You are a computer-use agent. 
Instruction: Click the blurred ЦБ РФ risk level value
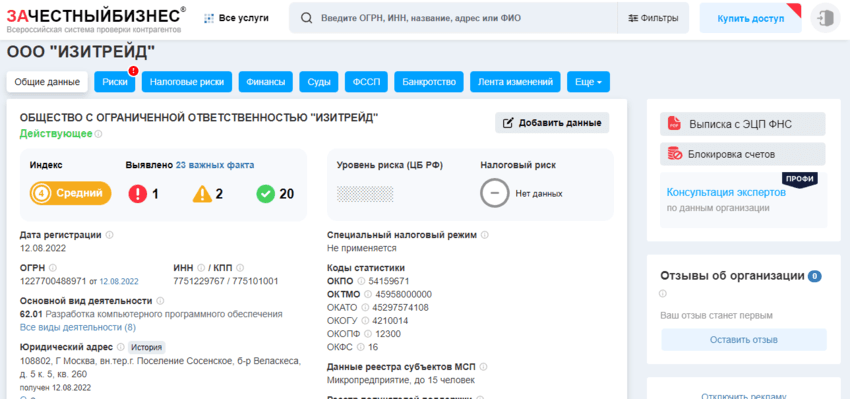[x=365, y=194]
